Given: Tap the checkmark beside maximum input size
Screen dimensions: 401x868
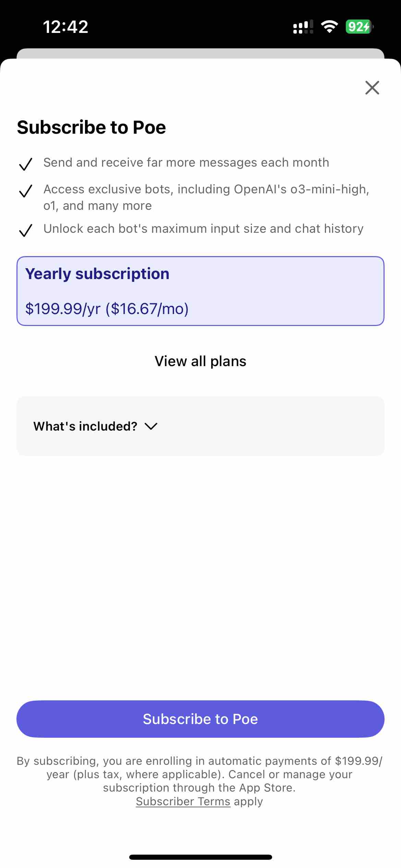Looking at the screenshot, I should (x=26, y=230).
